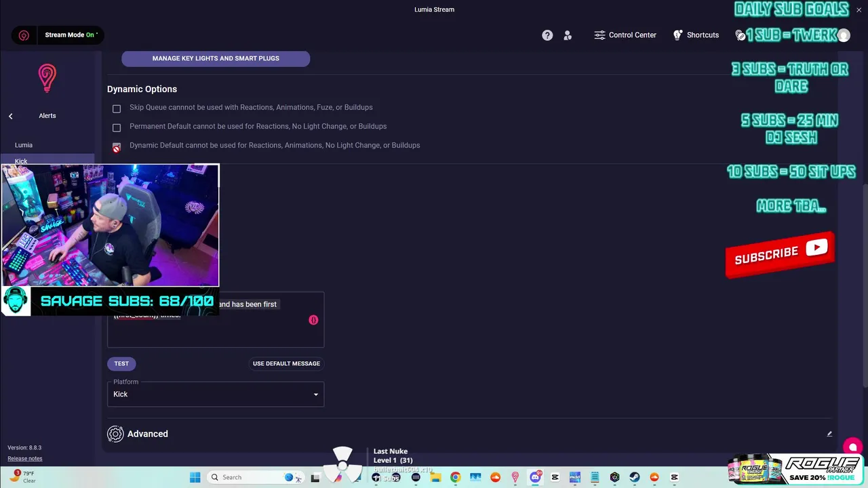Image resolution: width=868 pixels, height=488 pixels.
Task: Open Steam from taskbar
Action: (x=635, y=477)
